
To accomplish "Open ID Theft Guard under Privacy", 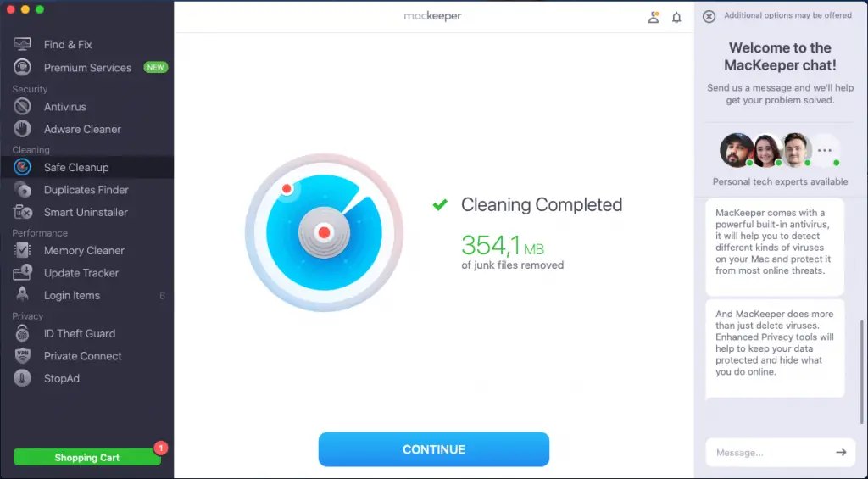I will click(87, 333).
